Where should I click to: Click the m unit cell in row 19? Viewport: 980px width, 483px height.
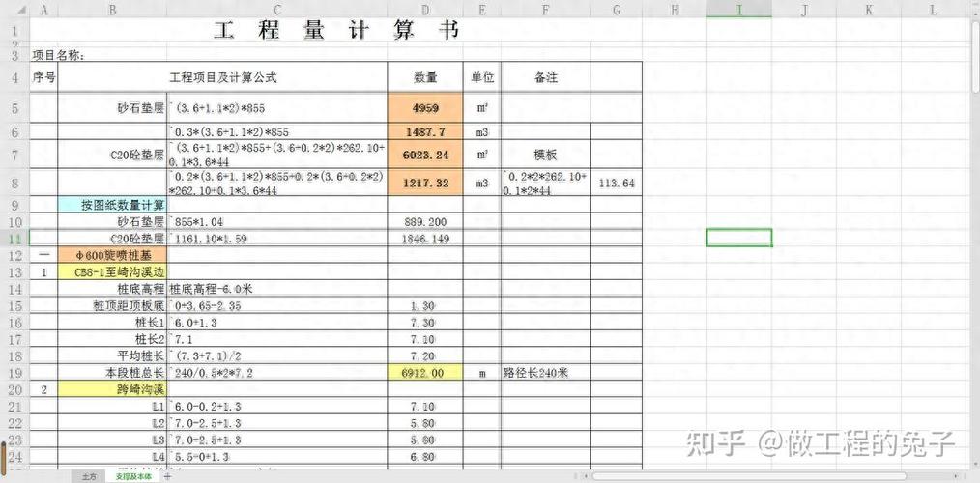(482, 373)
